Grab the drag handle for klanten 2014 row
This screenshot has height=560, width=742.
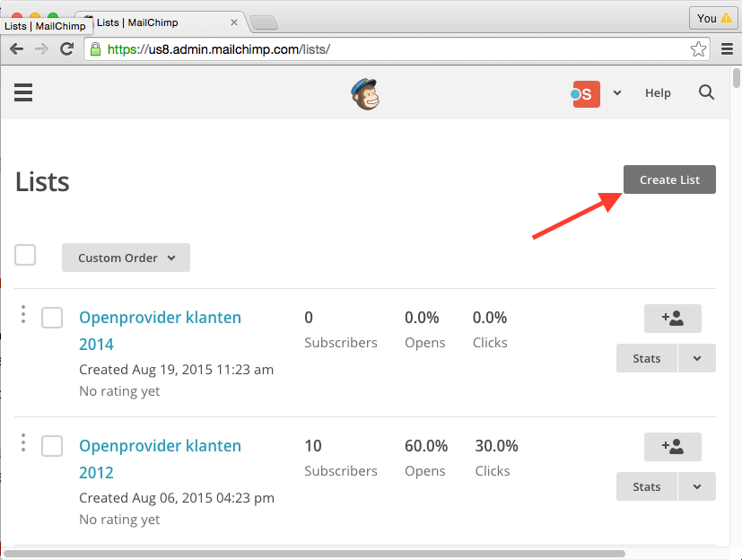[23, 314]
